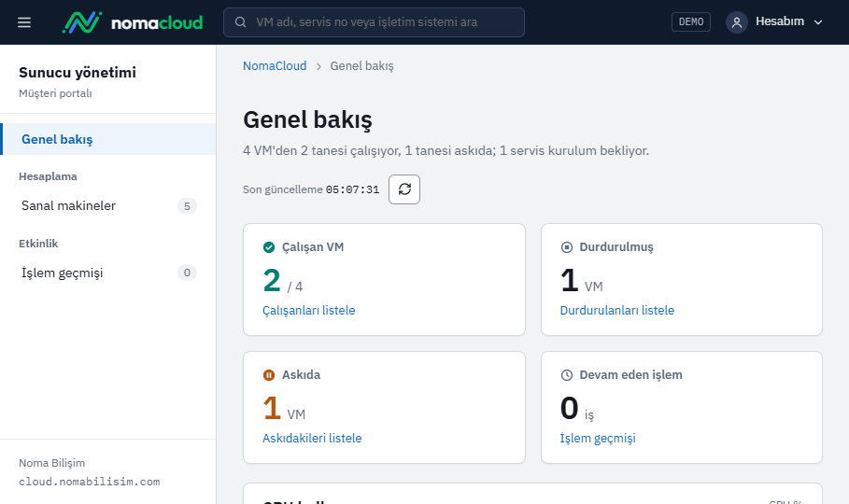Click the nomacloud logo
Screen dimensions: 849x504
133,22
